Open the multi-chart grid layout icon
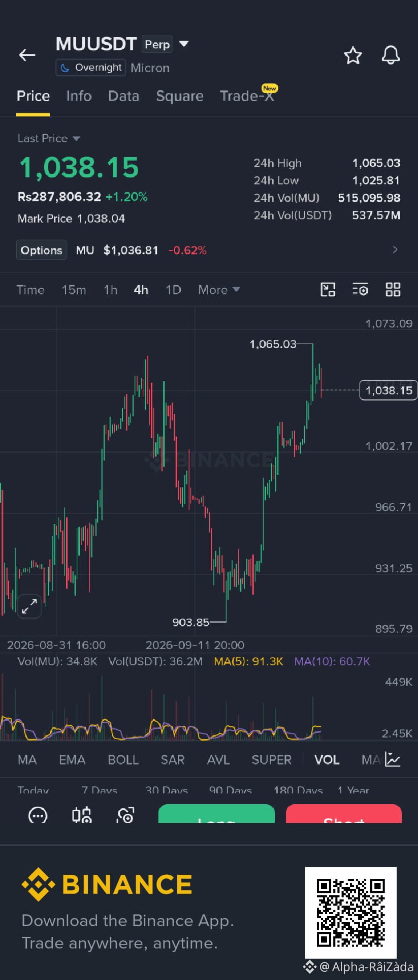The height and width of the screenshot is (980, 418). 393,290
